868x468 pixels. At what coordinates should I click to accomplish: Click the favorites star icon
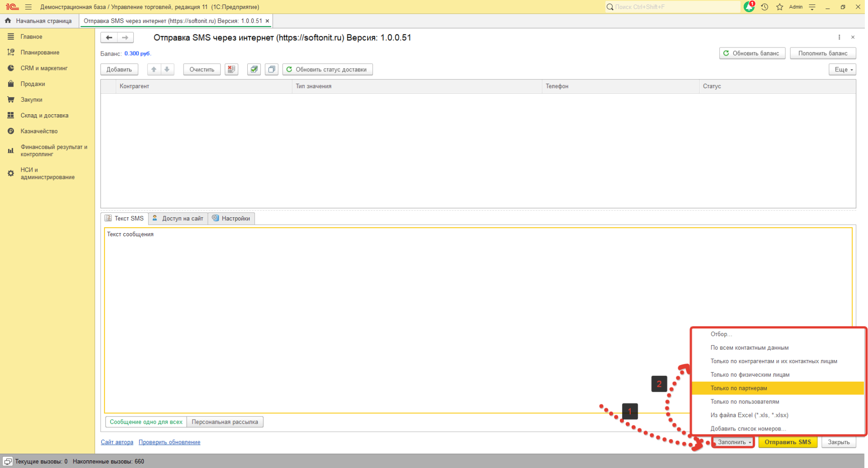pos(779,7)
